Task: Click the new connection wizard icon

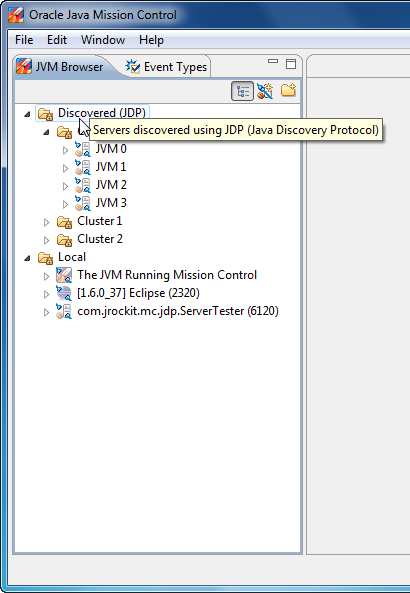Action: coord(265,91)
